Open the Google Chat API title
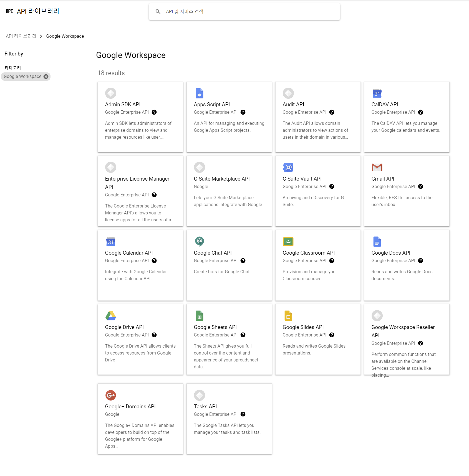The image size is (469, 476). (x=213, y=253)
